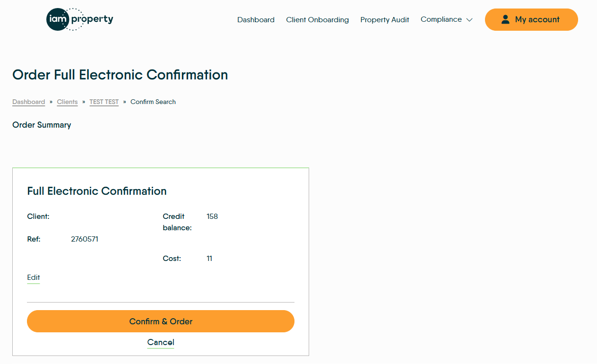
Task: Select Property Audit in the navigation
Action: [x=385, y=20]
